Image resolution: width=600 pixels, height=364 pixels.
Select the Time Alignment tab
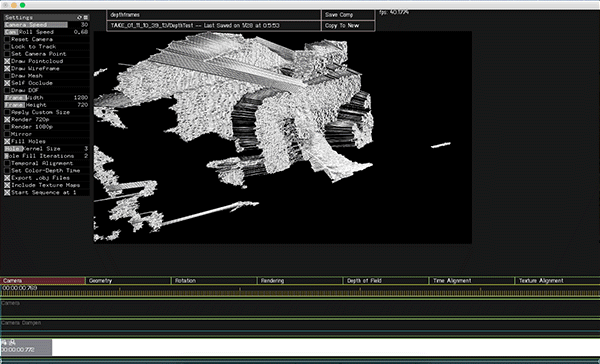472,281
